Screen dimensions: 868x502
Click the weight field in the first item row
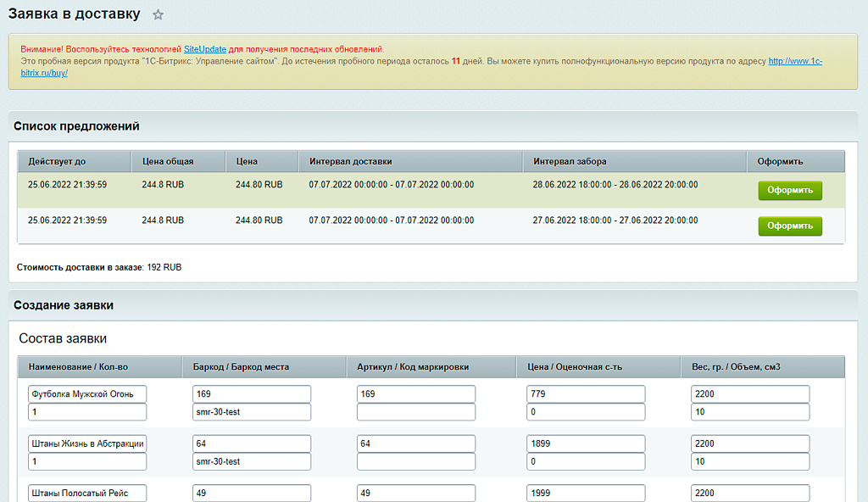point(750,394)
